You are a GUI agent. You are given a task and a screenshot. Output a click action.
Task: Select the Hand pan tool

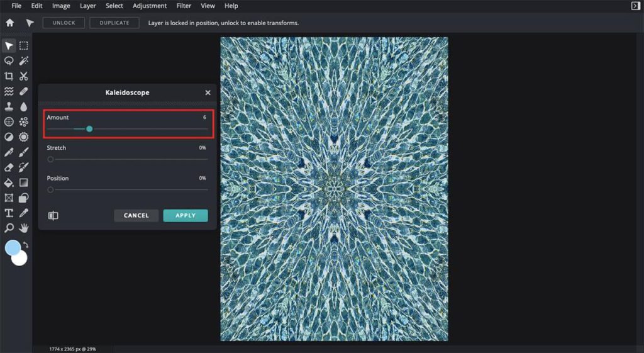coord(24,228)
